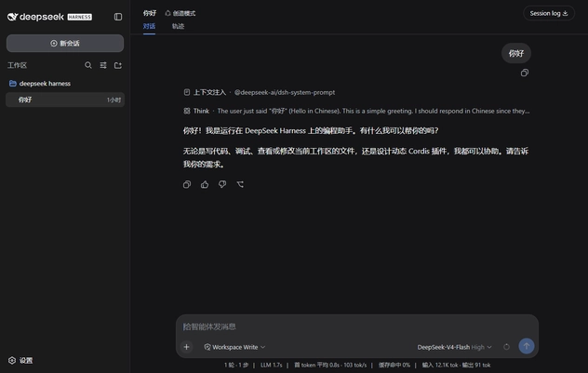This screenshot has width=588, height=373.
Task: Click the 输入 12.1K tok status entry
Action: 440,365
